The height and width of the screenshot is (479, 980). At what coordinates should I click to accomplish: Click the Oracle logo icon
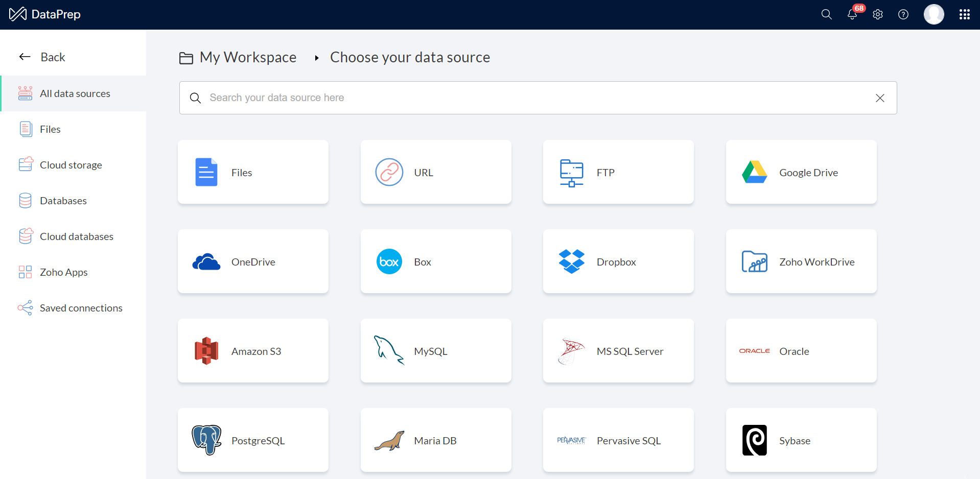click(755, 351)
